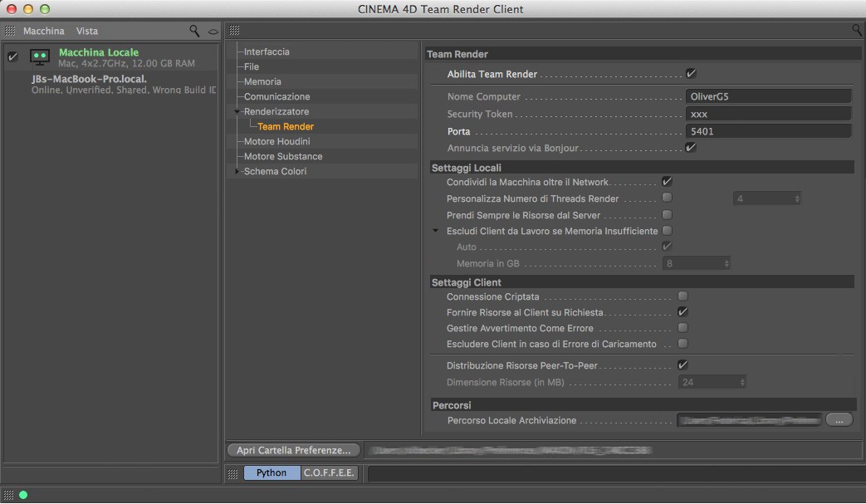
Task: Switch to the C.O.F.F.E.E. console tab
Action: pos(329,473)
